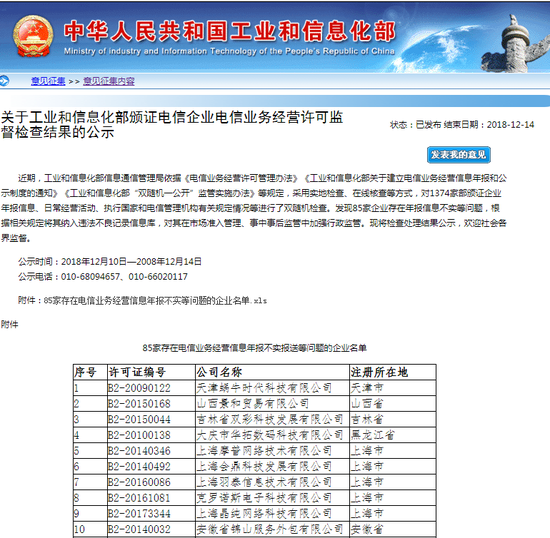Select license number B2-20150168
The width and height of the screenshot is (550, 538).
139,404
